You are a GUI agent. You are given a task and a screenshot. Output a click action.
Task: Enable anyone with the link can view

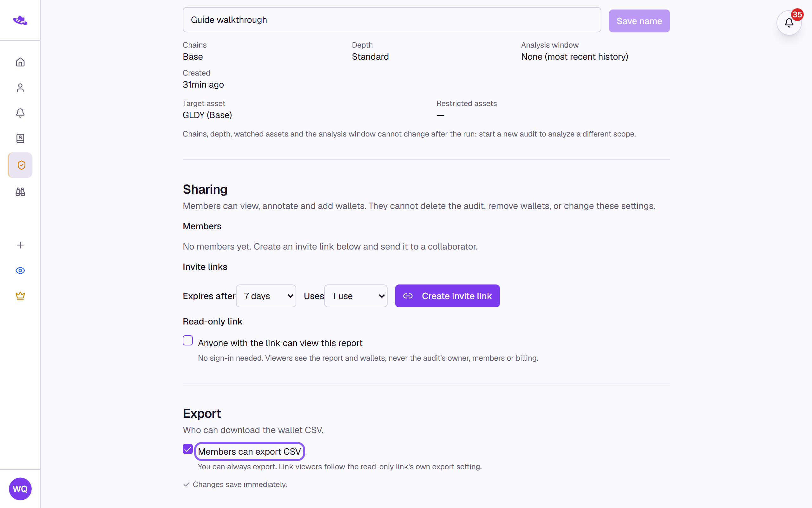tap(188, 340)
